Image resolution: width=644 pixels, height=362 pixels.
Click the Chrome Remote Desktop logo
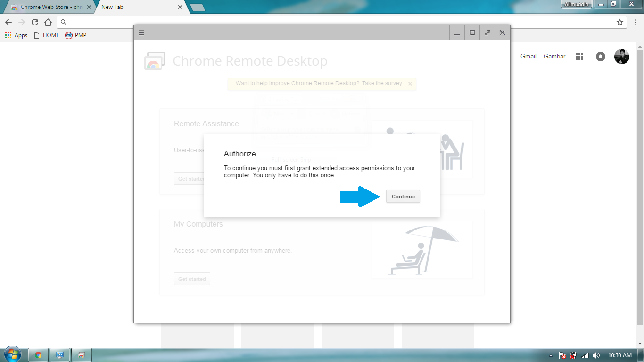pyautogui.click(x=155, y=61)
